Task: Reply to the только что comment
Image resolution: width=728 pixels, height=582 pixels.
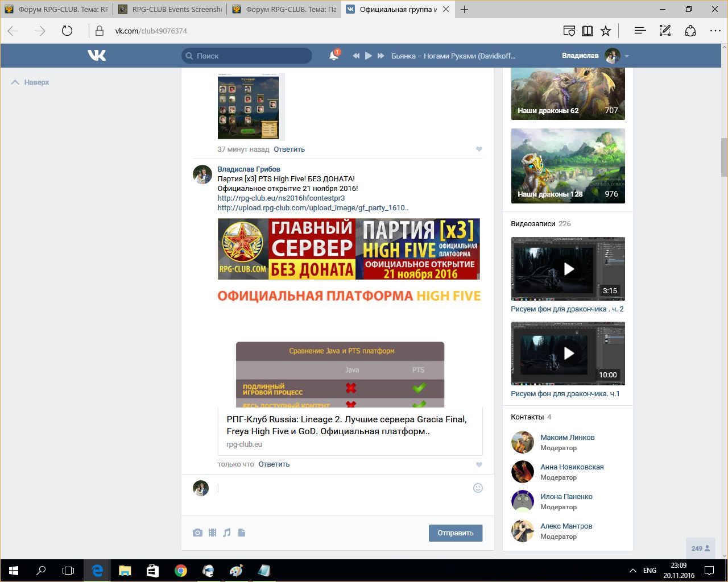Action: pyautogui.click(x=274, y=464)
